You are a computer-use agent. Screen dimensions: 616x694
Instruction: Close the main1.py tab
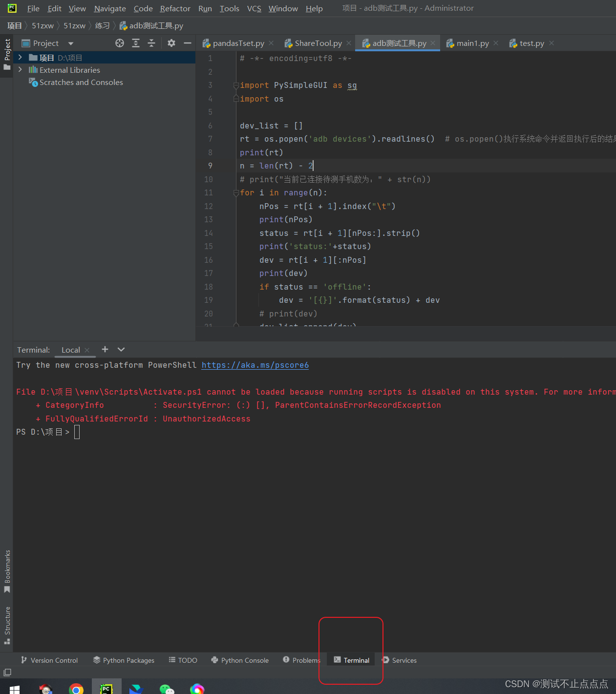[496, 43]
